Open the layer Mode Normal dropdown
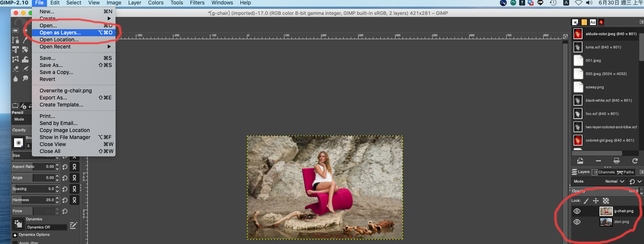The width and height of the screenshot is (644, 244). (x=615, y=182)
